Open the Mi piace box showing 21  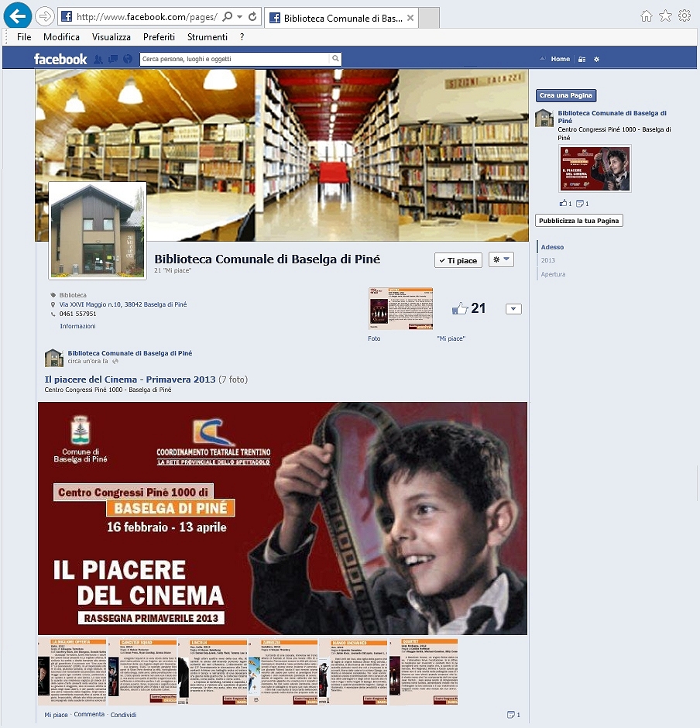468,309
